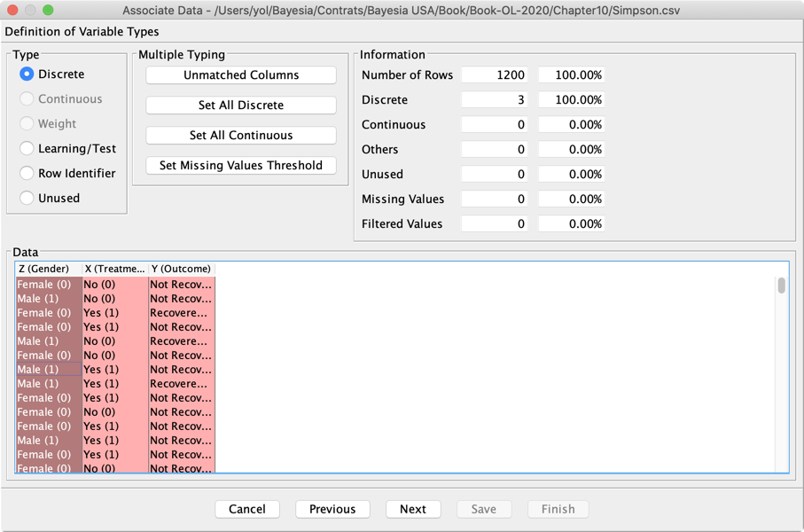This screenshot has height=532, width=804.
Task: Close the window with the red button
Action: [x=12, y=10]
